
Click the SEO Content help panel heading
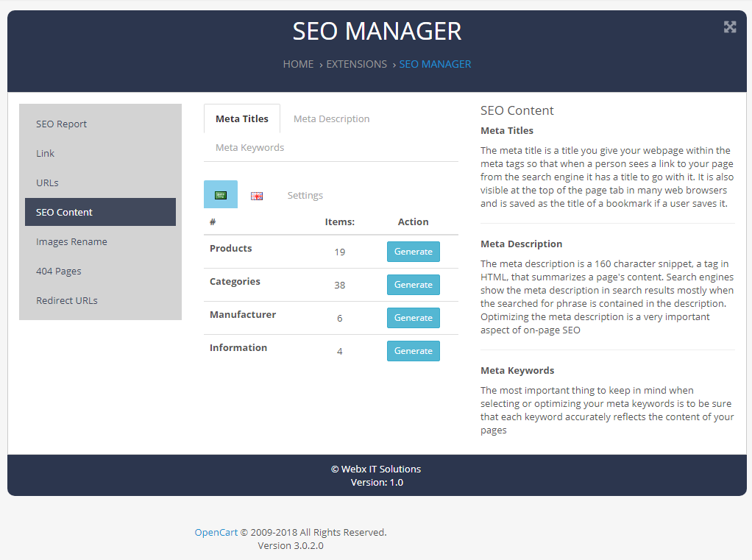[x=517, y=111]
